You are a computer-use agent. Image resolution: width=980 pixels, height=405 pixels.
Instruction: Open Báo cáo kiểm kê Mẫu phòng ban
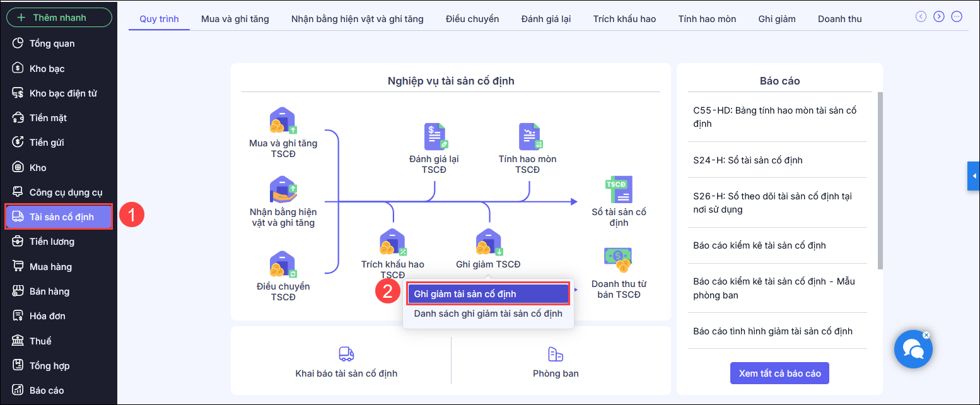pos(778,288)
